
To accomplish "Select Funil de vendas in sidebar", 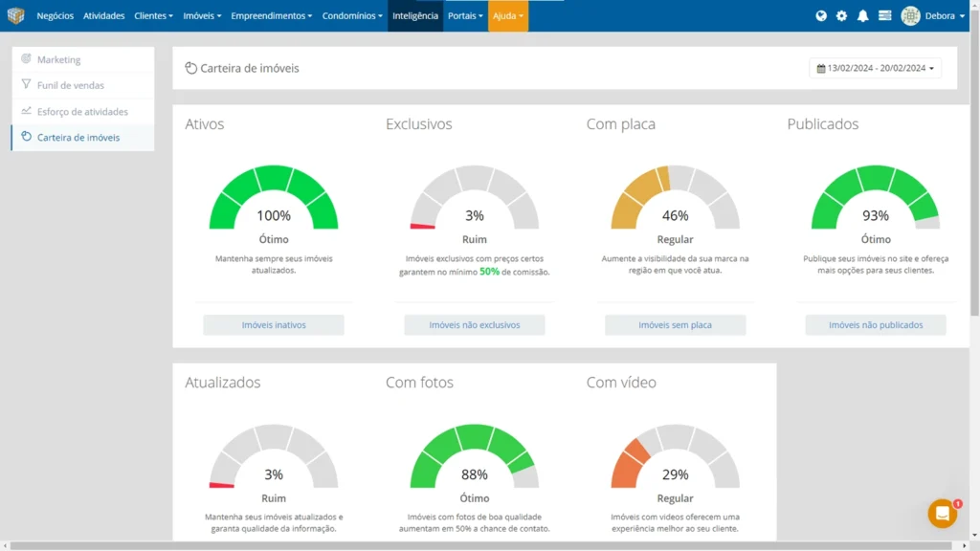I will 82,85.
